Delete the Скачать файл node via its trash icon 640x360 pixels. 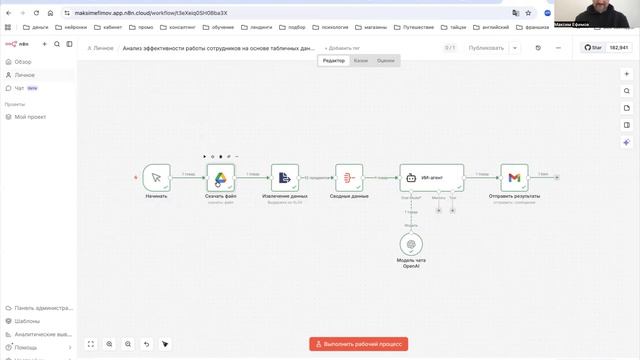click(221, 156)
